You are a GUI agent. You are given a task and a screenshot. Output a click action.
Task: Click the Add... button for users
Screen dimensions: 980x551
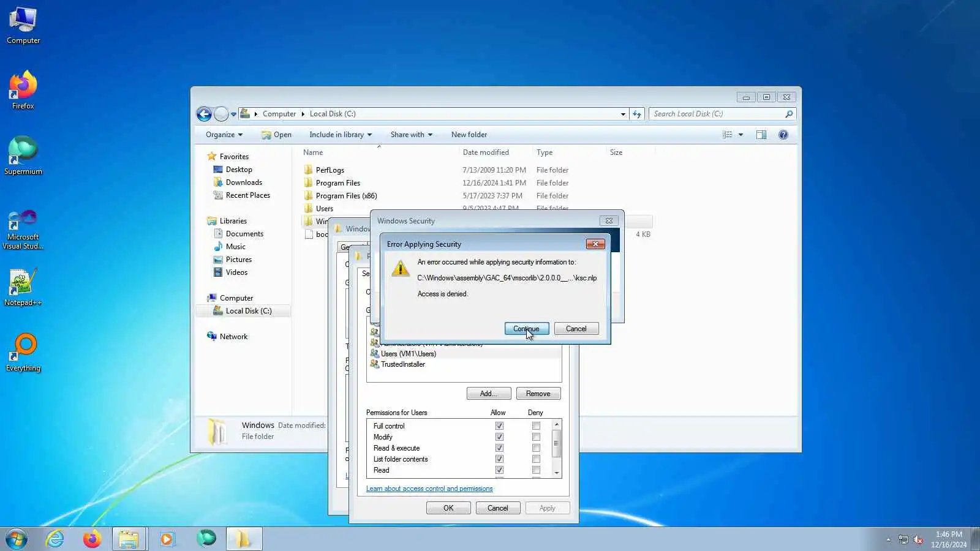click(489, 394)
